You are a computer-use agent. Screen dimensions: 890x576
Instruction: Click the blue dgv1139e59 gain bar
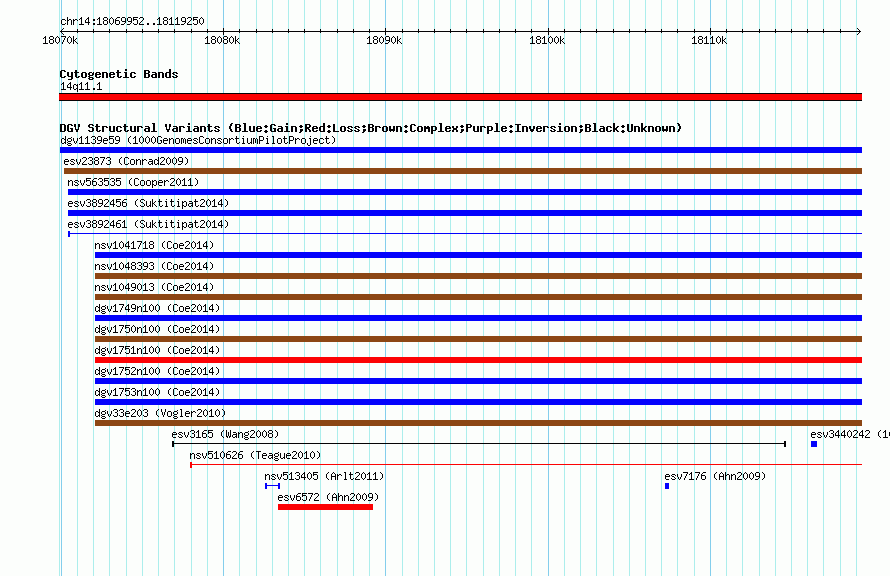coord(461,150)
